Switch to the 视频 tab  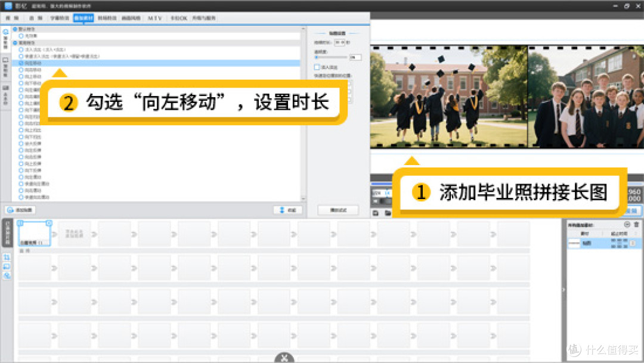12,18
